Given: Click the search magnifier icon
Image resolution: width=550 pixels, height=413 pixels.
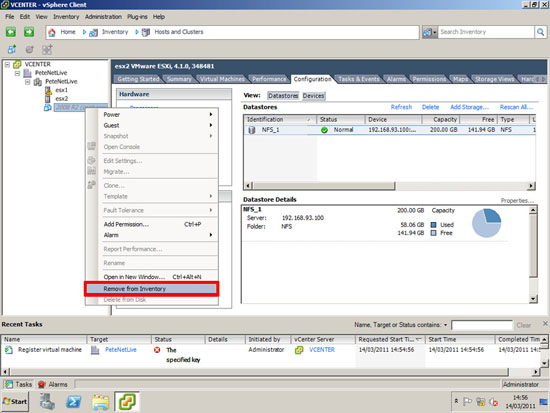Looking at the screenshot, I should pos(541,32).
